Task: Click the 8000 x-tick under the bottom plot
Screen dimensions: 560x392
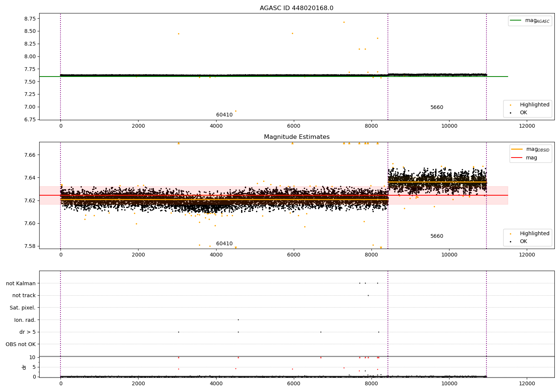Action: (x=371, y=383)
